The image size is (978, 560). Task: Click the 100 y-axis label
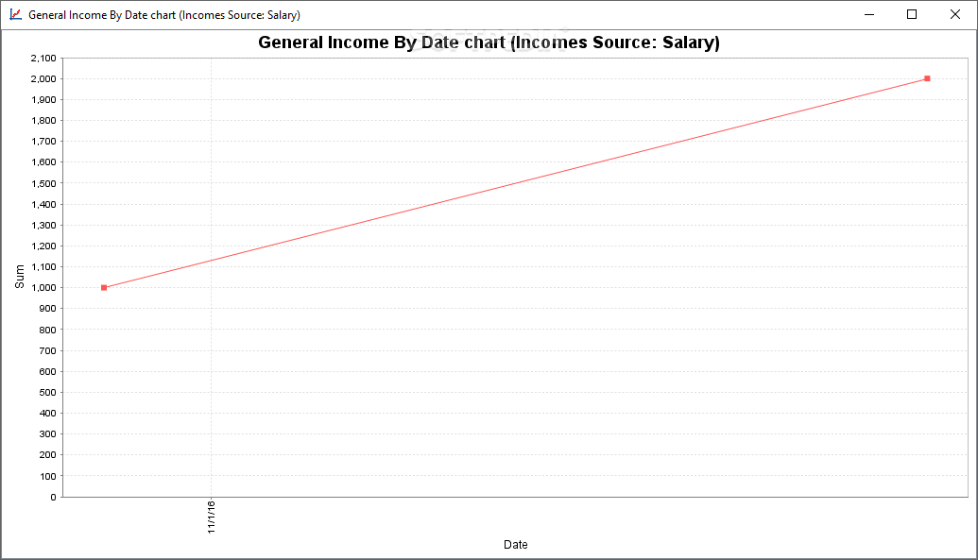click(47, 476)
